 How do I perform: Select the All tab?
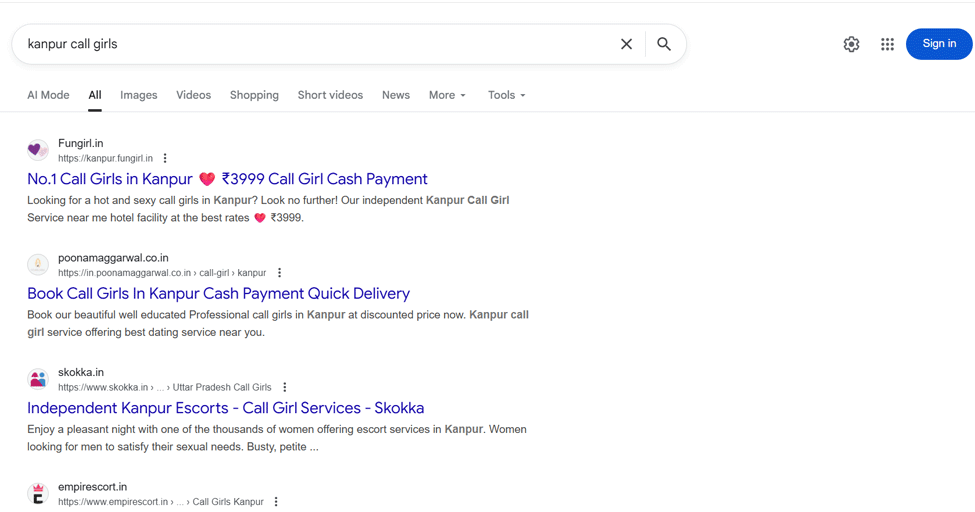tap(95, 95)
